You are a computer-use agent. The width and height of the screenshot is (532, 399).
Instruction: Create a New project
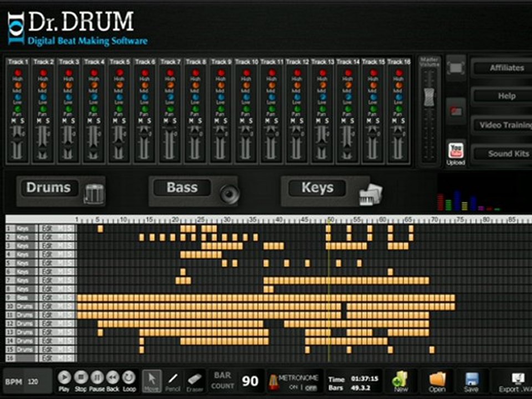click(401, 381)
